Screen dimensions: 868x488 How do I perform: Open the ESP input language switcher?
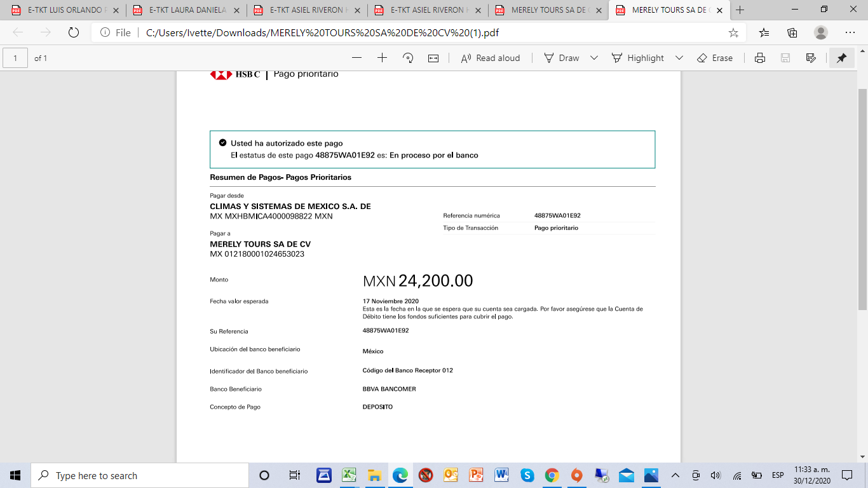pos(778,475)
